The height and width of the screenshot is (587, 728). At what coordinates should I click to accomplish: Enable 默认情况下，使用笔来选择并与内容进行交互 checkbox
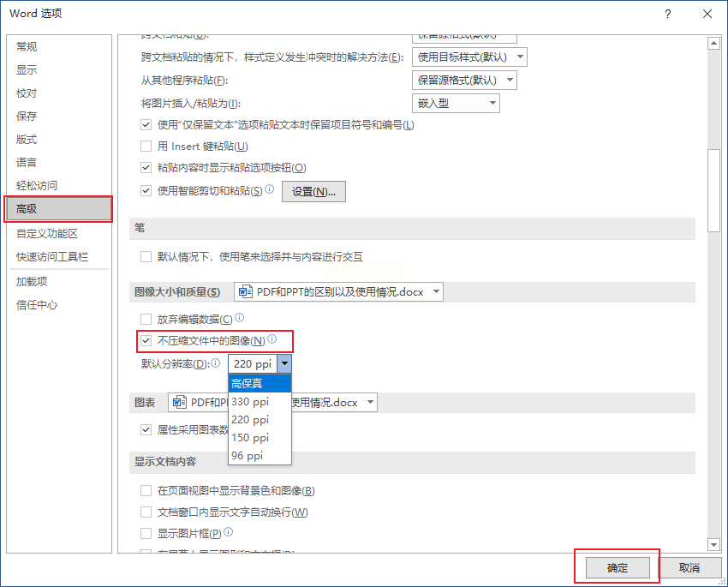click(x=146, y=257)
